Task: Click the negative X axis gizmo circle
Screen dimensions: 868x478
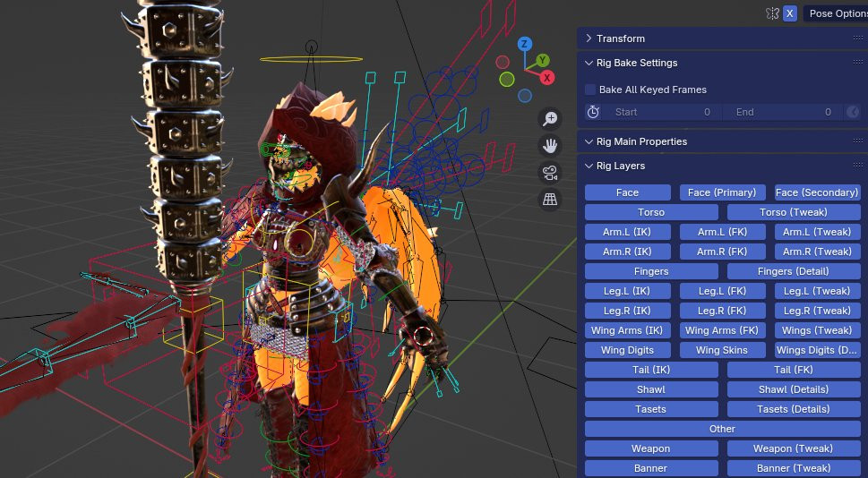Action: (x=503, y=62)
